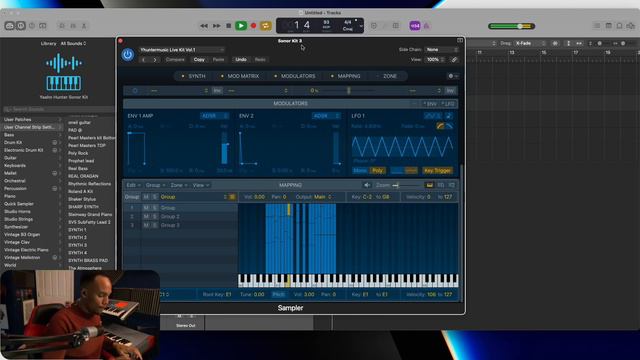Open ENV 1 AMP ADSR type dropdown

(x=214, y=116)
